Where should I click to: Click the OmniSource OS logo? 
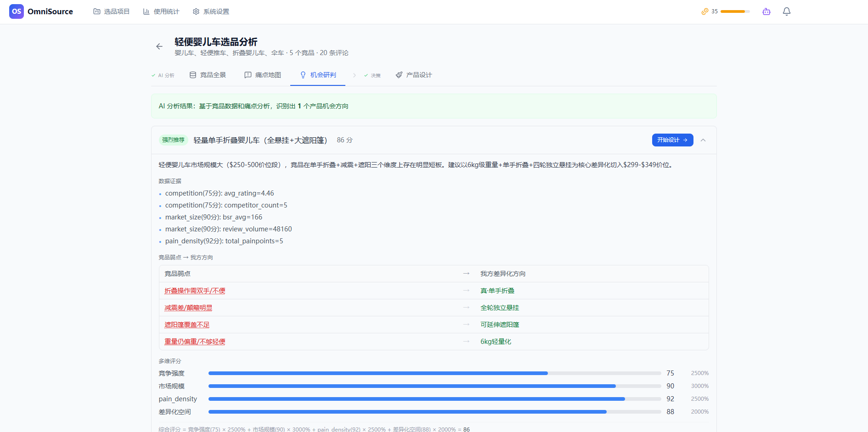pyautogui.click(x=17, y=11)
